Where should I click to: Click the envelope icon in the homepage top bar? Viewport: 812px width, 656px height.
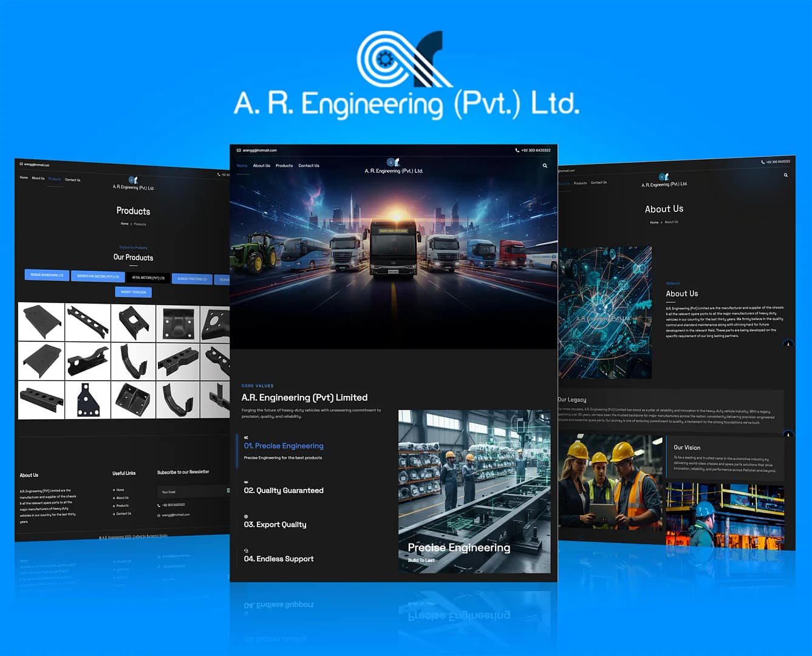[x=239, y=150]
